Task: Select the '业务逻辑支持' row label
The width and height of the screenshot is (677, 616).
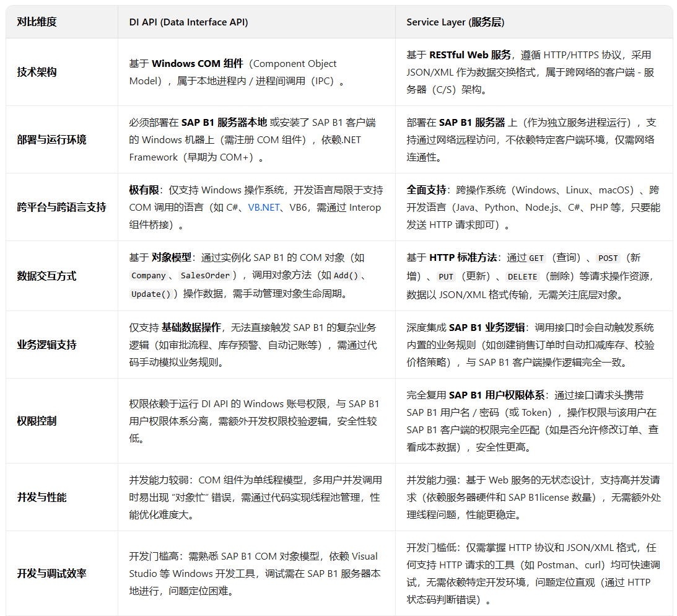Action: (x=46, y=345)
